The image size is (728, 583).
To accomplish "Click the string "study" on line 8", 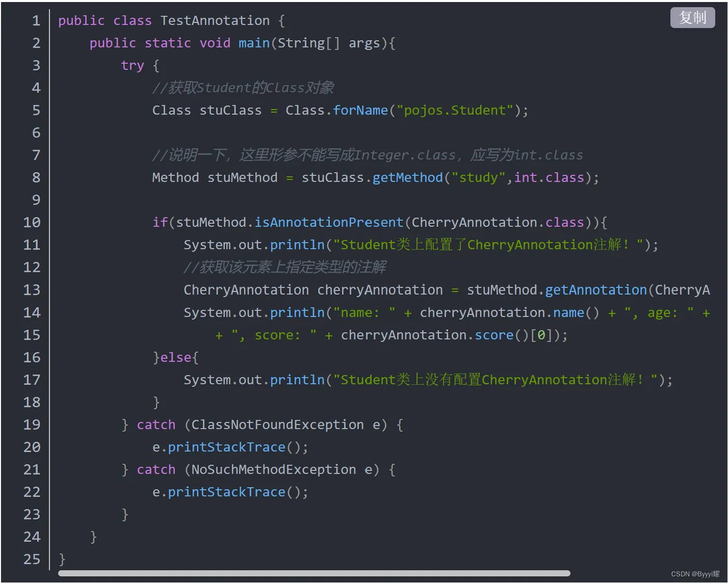I will (x=478, y=178).
